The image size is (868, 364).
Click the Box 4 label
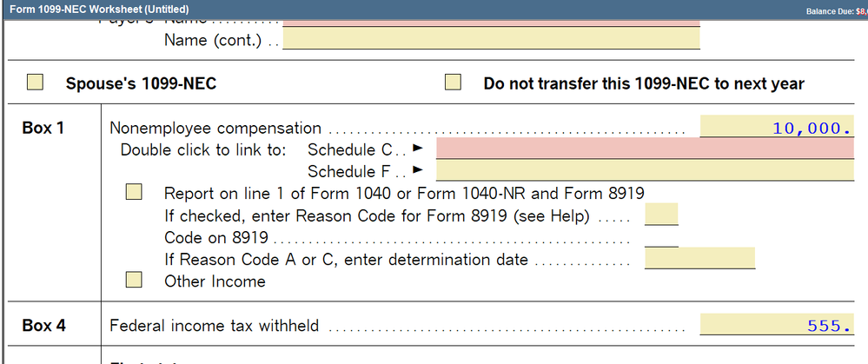pyautogui.click(x=43, y=326)
